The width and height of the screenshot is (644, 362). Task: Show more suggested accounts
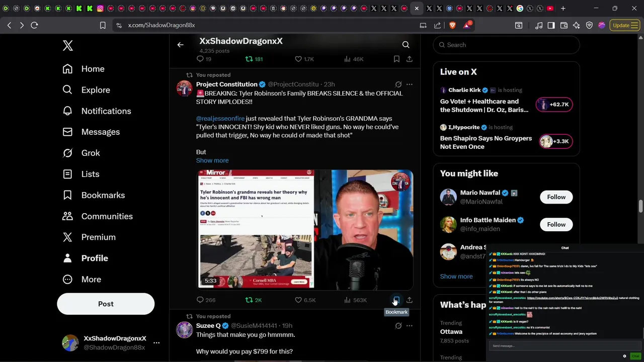[x=456, y=277]
